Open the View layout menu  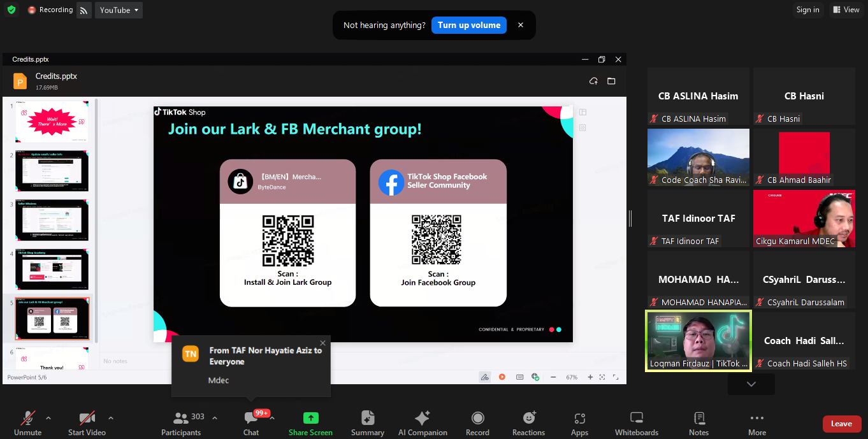pos(846,10)
